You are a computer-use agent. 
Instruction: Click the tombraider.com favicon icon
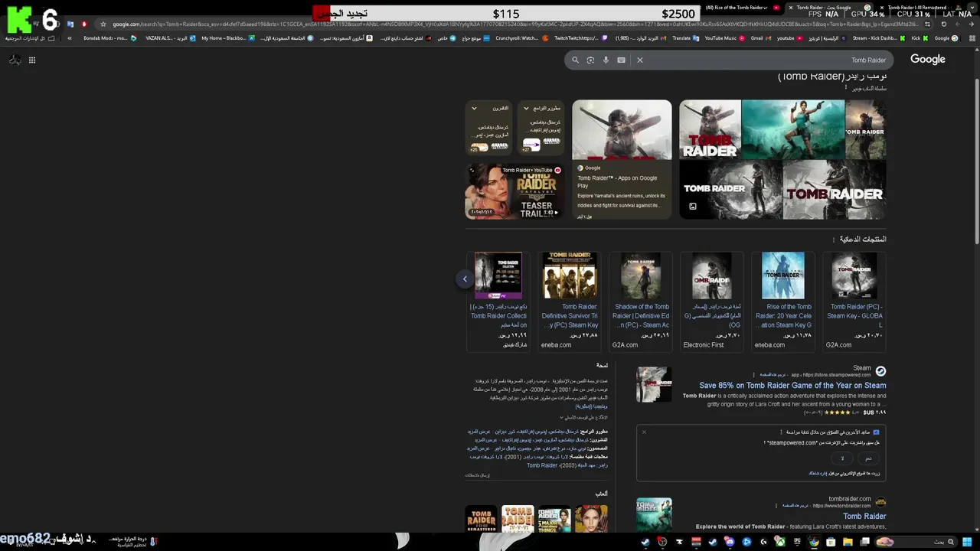click(x=880, y=502)
